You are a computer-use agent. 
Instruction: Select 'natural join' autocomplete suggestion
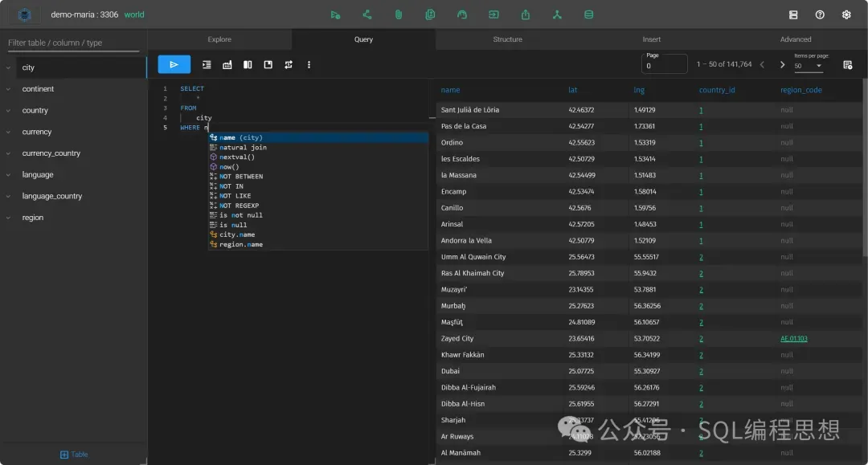[x=318, y=148]
